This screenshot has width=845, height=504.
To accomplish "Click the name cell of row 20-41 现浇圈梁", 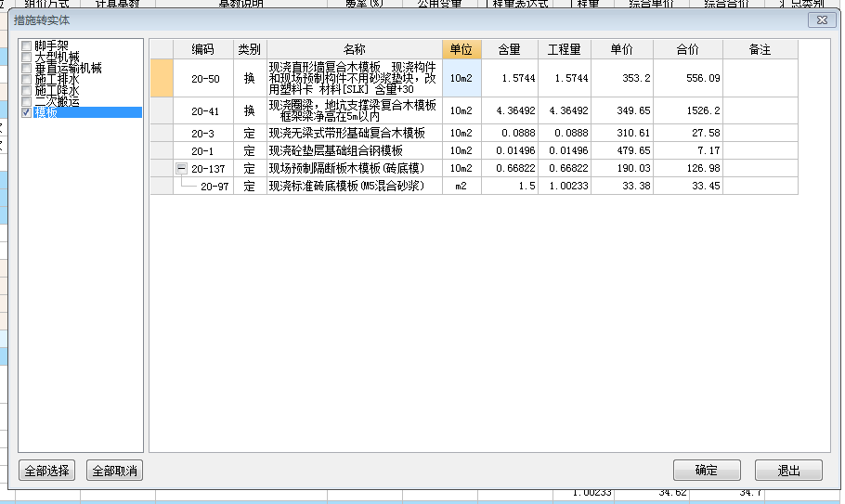I will click(x=354, y=111).
